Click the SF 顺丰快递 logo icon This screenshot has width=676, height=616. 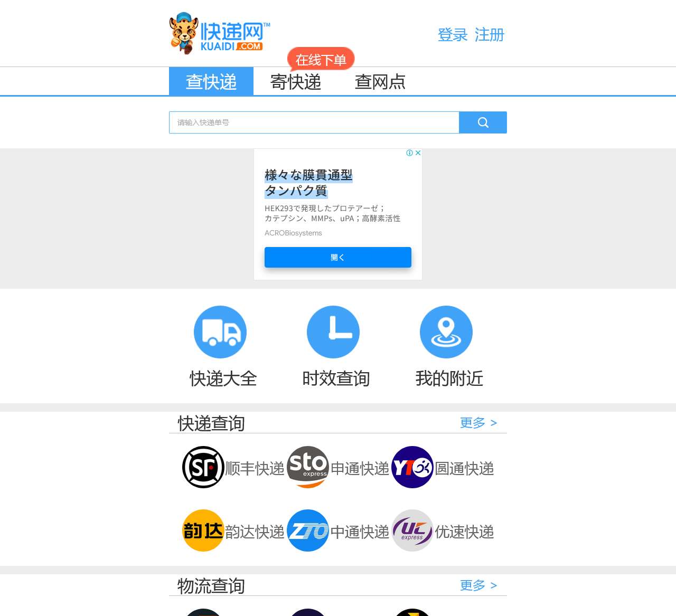203,467
